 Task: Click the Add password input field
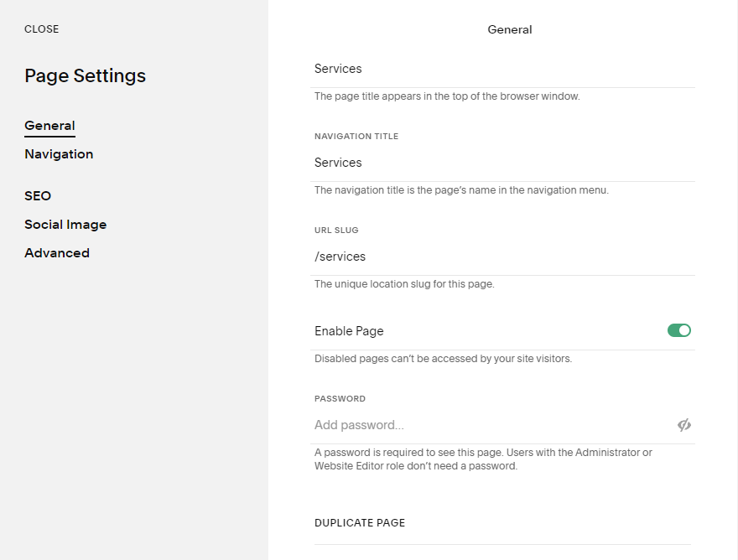(491, 425)
